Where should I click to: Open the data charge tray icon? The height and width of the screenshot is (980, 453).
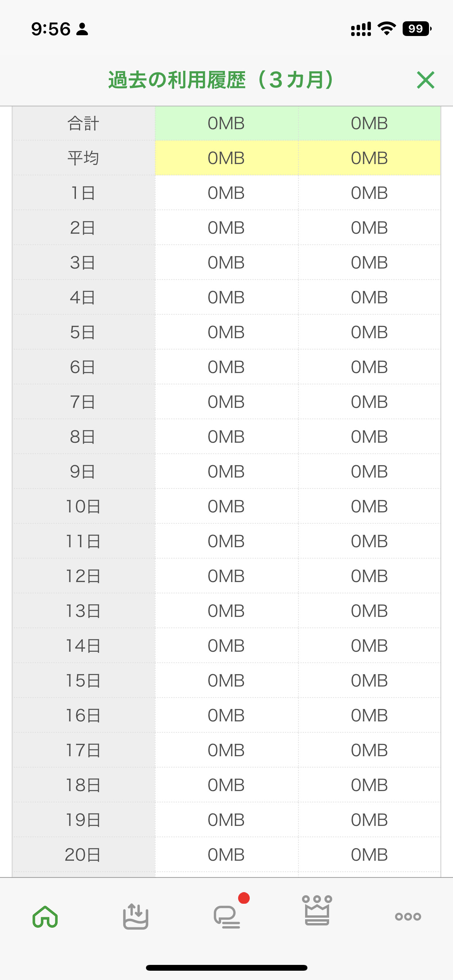136,917
